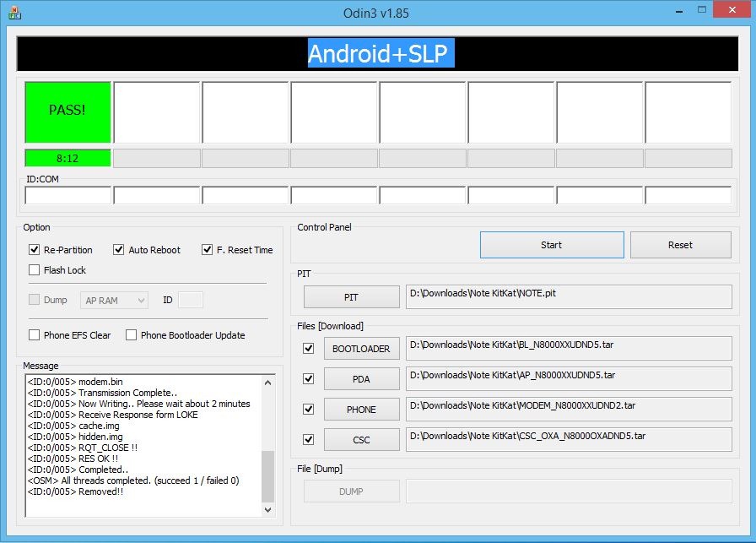The height and width of the screenshot is (543, 756).
Task: Click the 'Completed..' log line
Action: [x=78, y=470]
